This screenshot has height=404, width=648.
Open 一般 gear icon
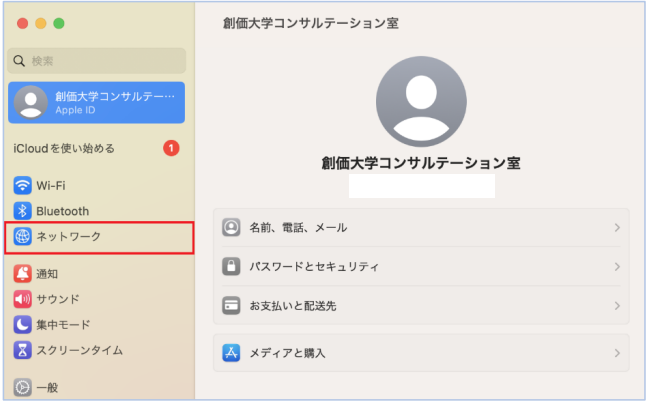click(x=22, y=387)
